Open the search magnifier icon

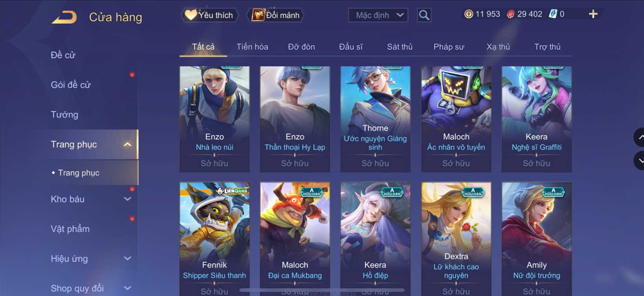tap(424, 15)
